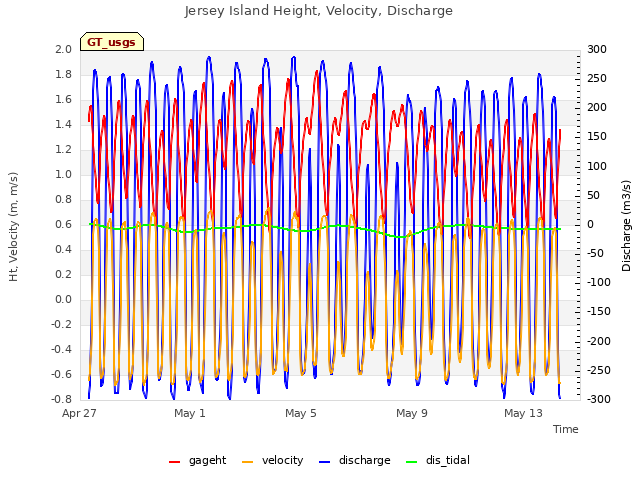Click the orange velocity legend swatch
This screenshot has width=640, height=480.
click(248, 462)
